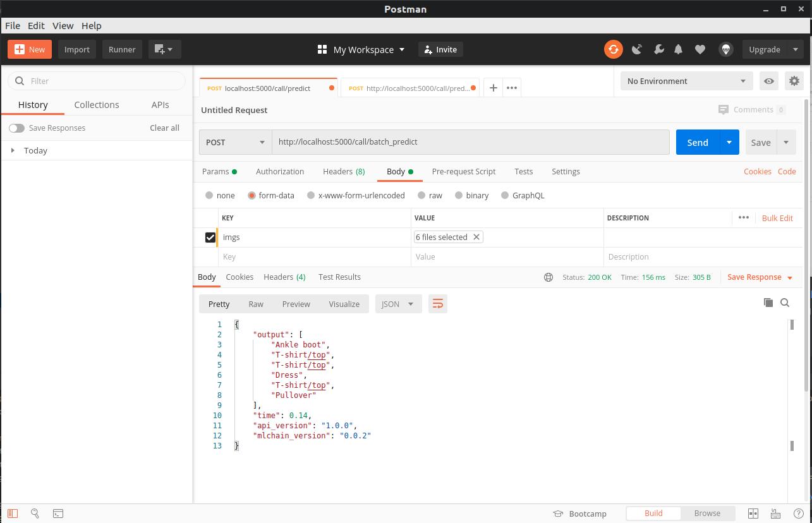Switch to two pane layout icon
This screenshot has height=523, width=812.
click(753, 514)
